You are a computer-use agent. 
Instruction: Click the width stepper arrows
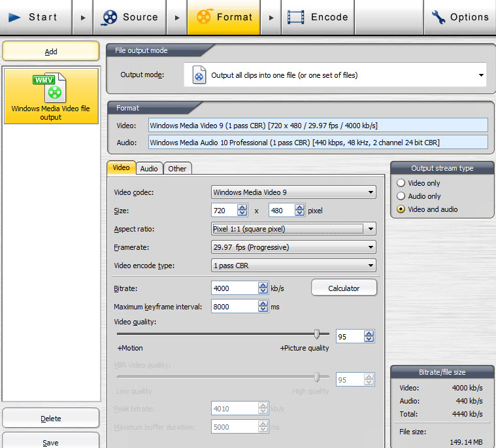[242, 210]
